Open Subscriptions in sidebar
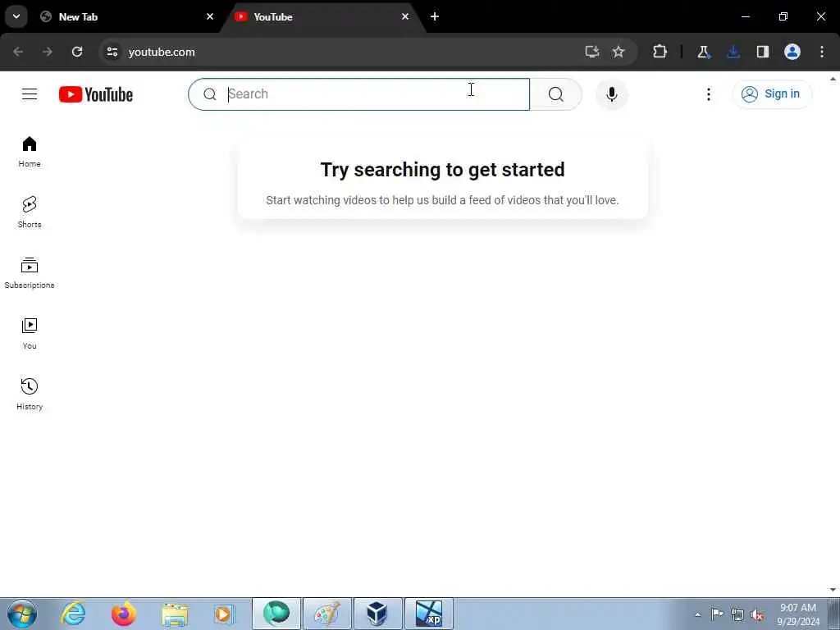 coord(30,272)
